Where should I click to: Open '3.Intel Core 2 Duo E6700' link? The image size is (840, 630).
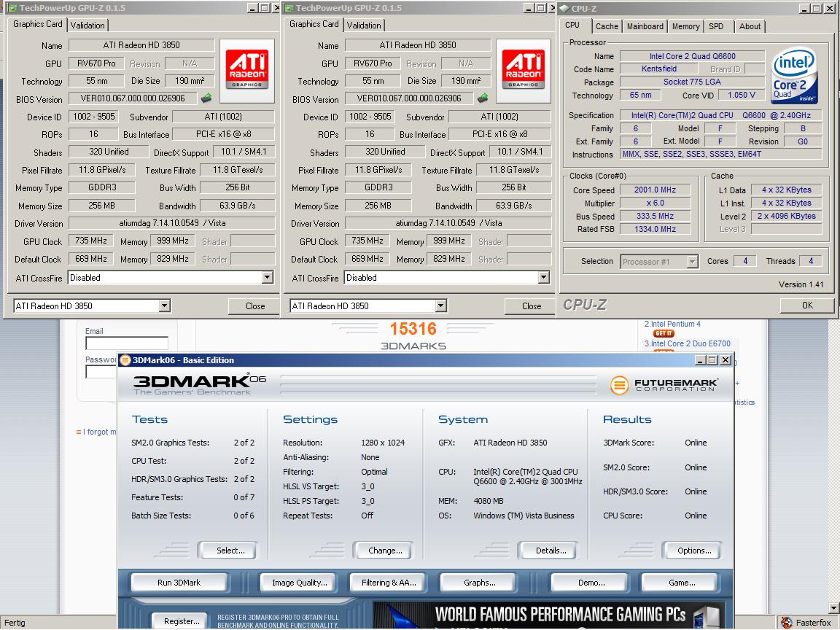[688, 343]
